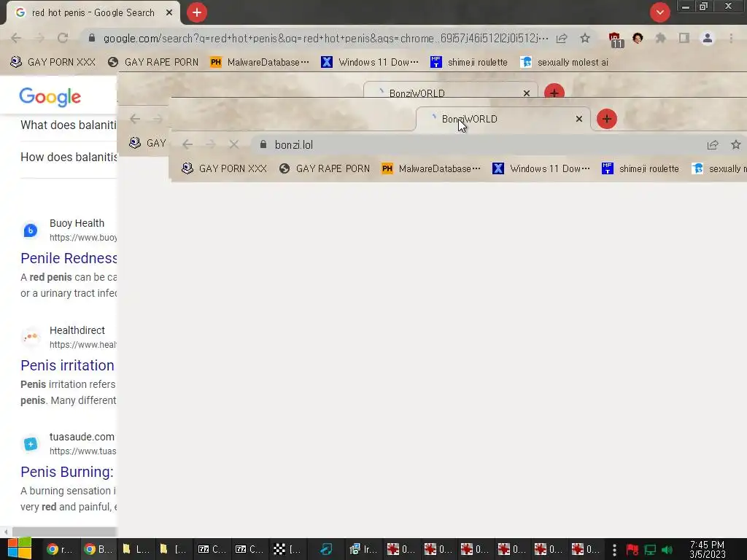
Task: Click tuasaude.com site favicon
Action: pos(31,444)
